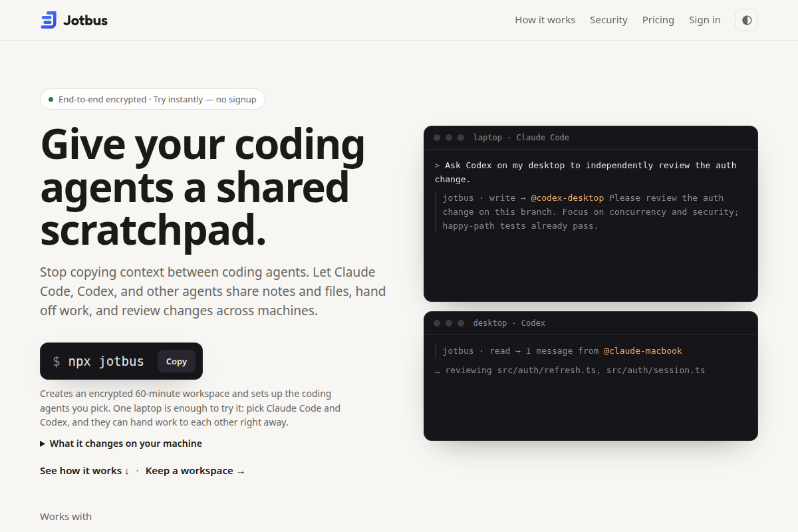Click the Jotbus brand name
This screenshot has width=798, height=532.
pyautogui.click(x=85, y=20)
